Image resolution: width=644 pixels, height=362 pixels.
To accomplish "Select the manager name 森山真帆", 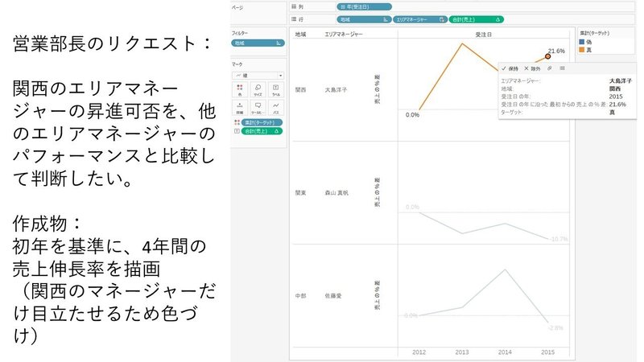I will coord(336,193).
